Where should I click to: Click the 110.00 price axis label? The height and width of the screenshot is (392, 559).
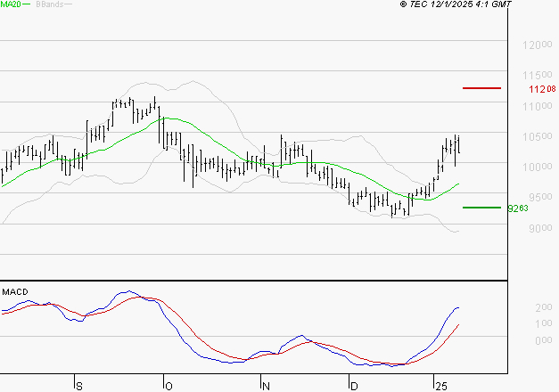tap(538, 106)
